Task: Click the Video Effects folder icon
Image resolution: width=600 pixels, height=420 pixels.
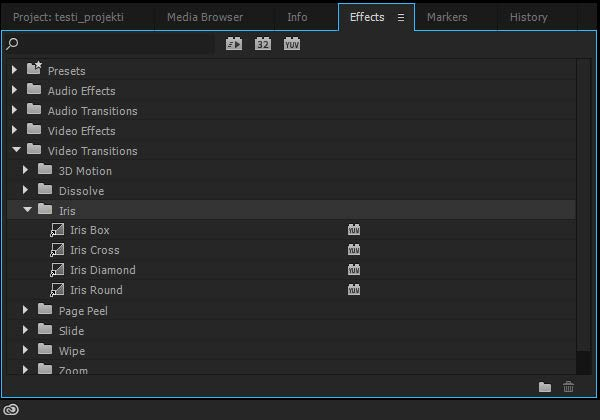Action: pyautogui.click(x=34, y=129)
